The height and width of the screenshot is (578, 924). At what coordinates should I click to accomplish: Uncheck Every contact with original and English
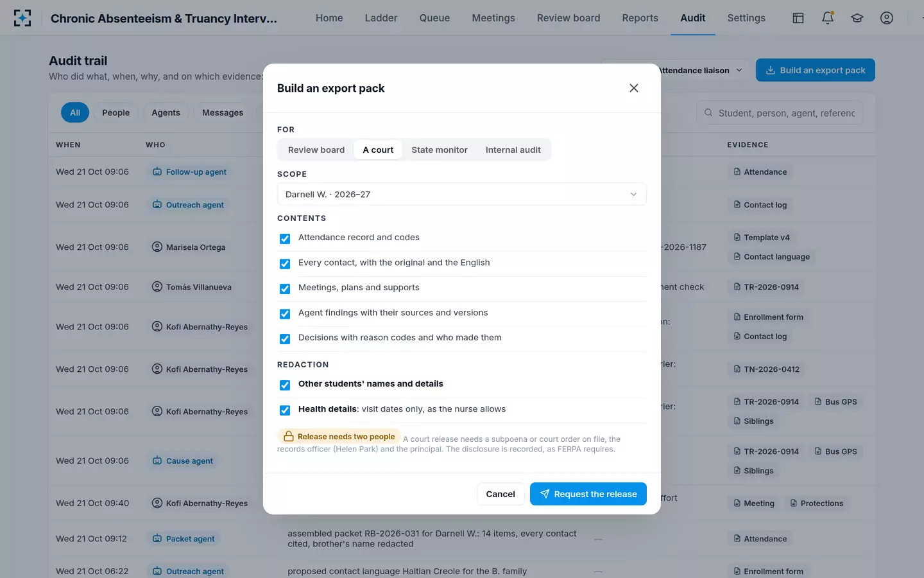coord(285,264)
